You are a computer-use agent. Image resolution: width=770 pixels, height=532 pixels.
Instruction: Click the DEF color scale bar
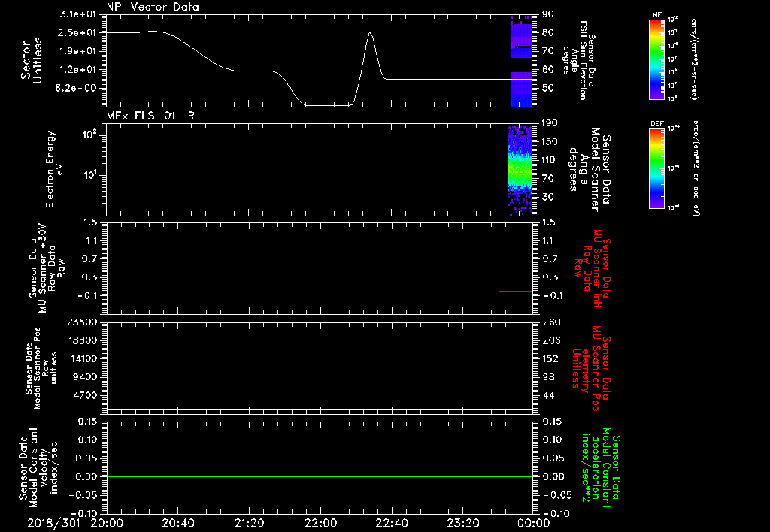point(656,168)
